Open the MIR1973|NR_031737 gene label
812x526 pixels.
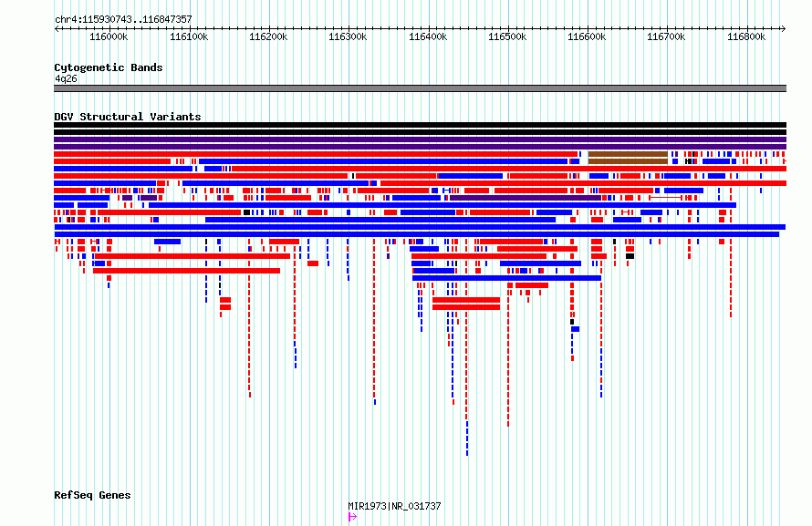(394, 506)
